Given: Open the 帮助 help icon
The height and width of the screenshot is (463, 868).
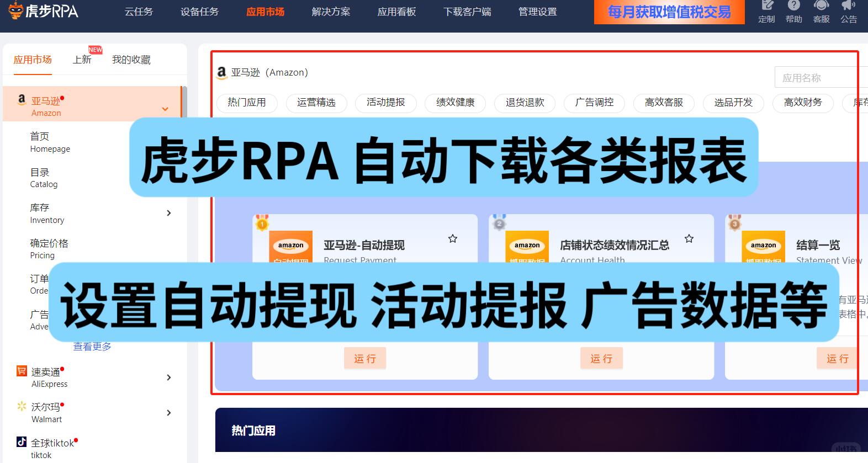Looking at the screenshot, I should (x=793, y=12).
